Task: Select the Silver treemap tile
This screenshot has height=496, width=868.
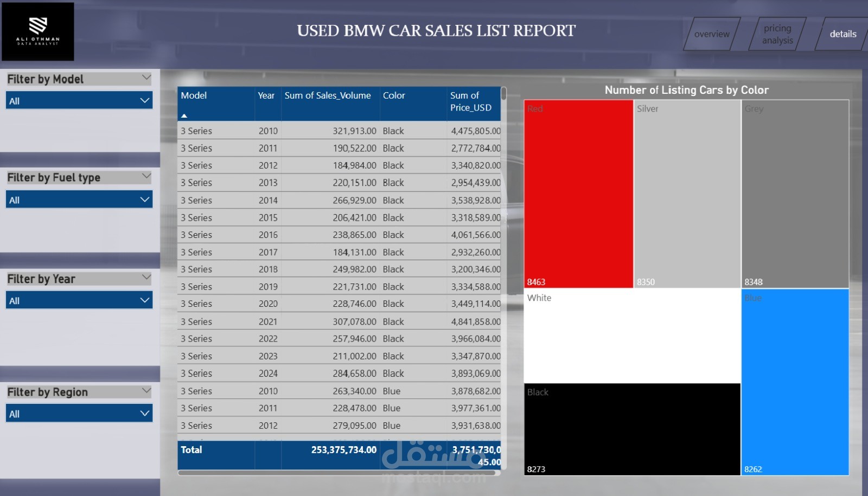Action: tap(687, 194)
